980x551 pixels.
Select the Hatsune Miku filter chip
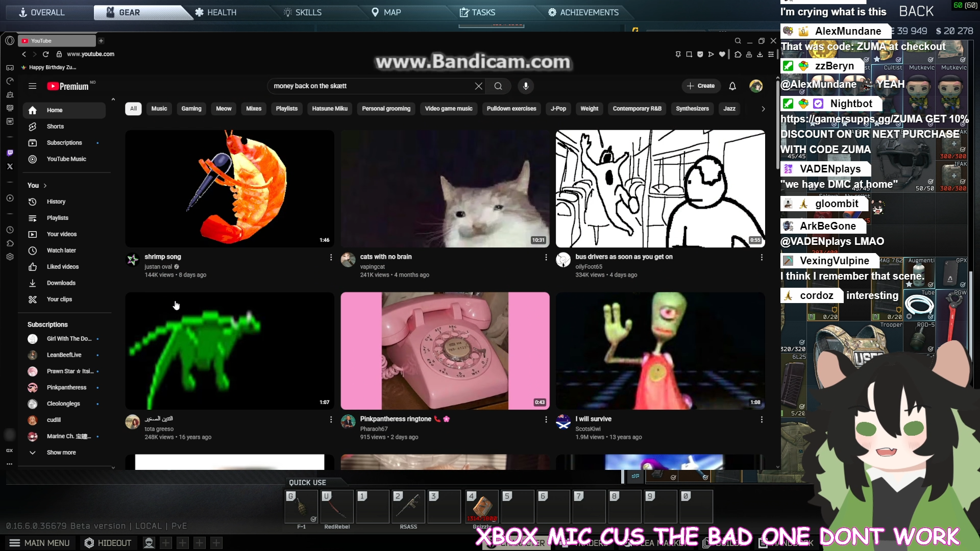pos(329,109)
